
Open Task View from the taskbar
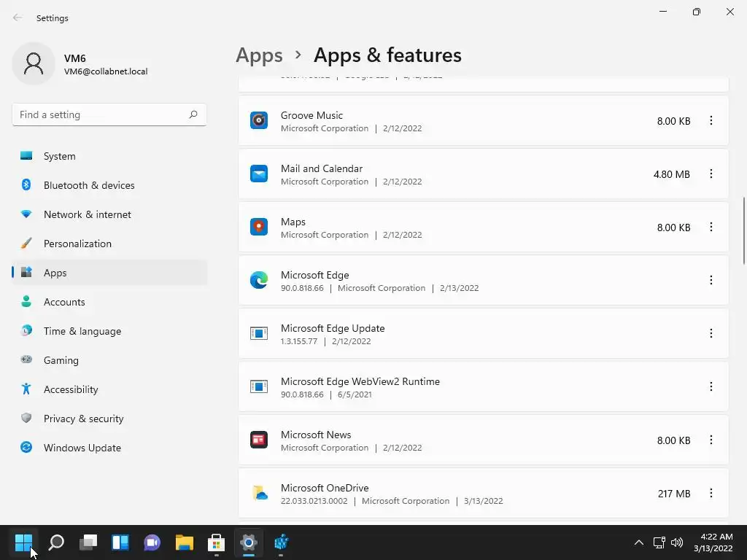click(x=88, y=542)
